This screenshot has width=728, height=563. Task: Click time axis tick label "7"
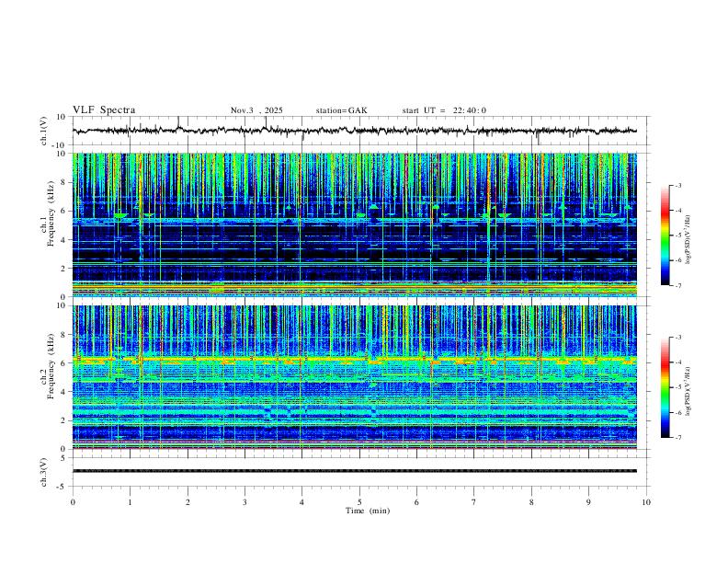click(x=474, y=502)
